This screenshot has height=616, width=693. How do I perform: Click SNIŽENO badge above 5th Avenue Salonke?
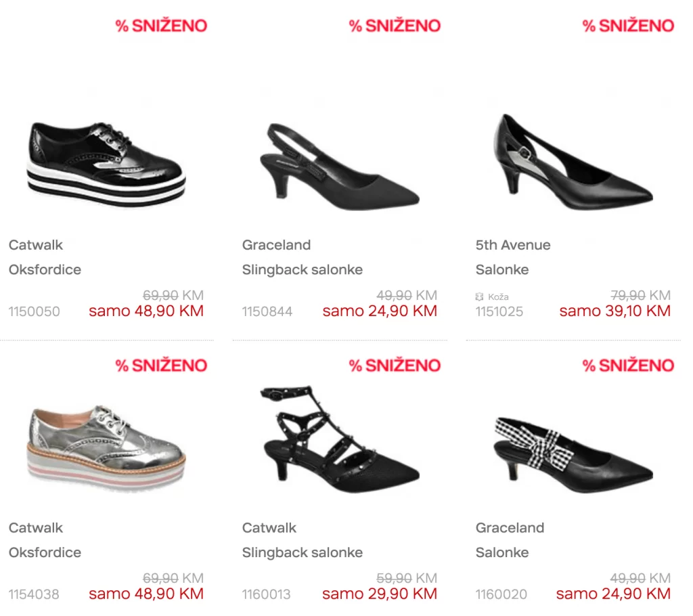628,26
